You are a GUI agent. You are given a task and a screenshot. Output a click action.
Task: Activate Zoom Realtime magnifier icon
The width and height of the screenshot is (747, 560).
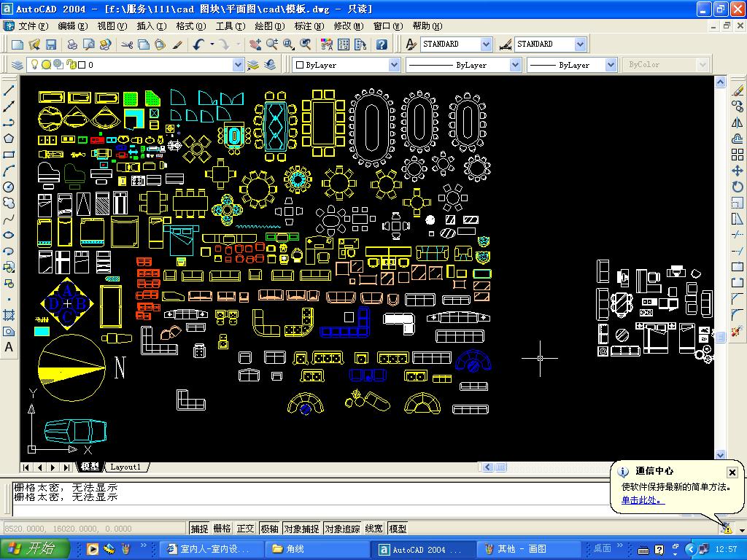click(x=272, y=44)
